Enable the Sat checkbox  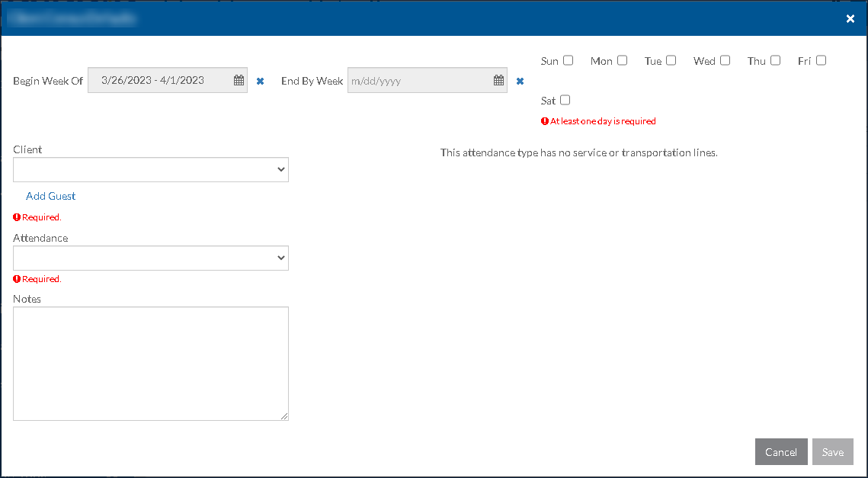click(x=565, y=100)
